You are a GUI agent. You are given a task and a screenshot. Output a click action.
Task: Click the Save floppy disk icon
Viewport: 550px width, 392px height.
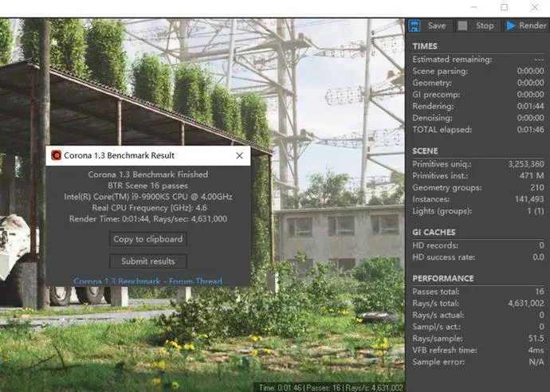click(414, 25)
